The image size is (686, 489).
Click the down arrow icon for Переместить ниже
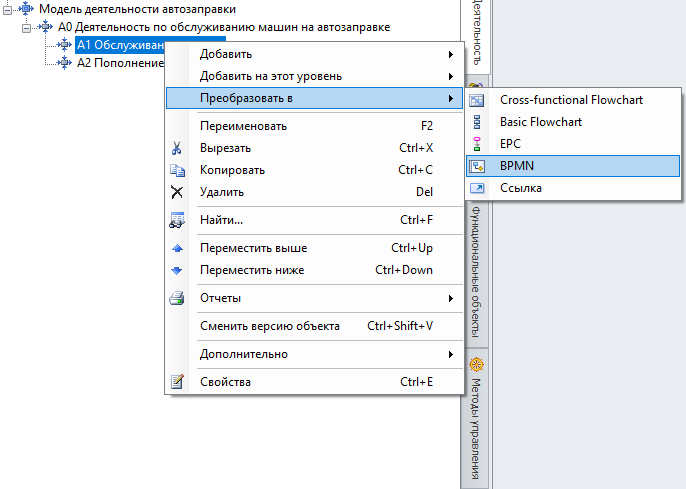point(177,270)
